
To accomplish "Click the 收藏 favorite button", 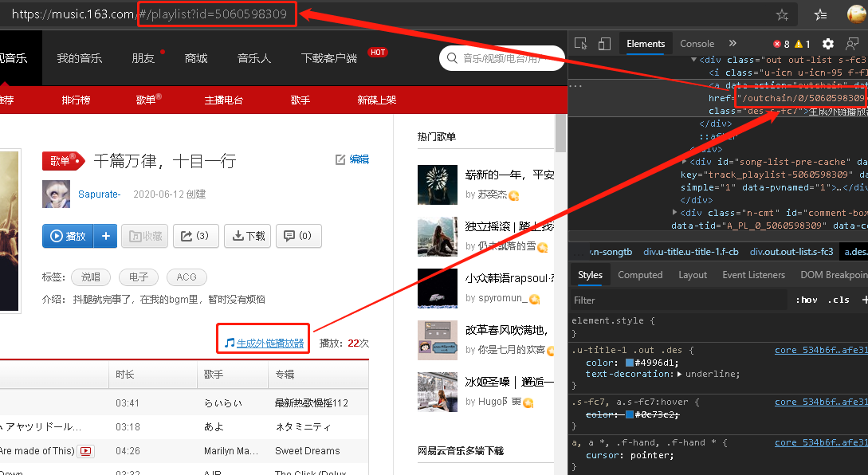I will (144, 237).
